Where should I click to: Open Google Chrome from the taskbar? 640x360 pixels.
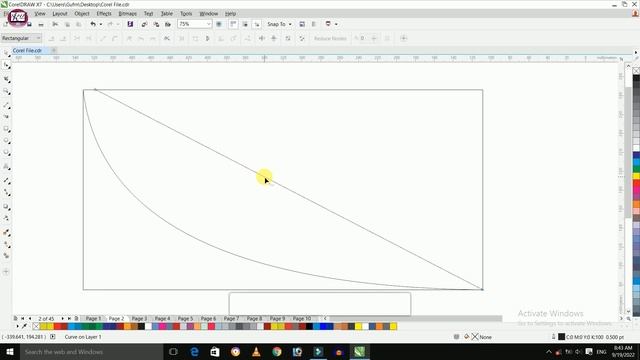click(277, 352)
